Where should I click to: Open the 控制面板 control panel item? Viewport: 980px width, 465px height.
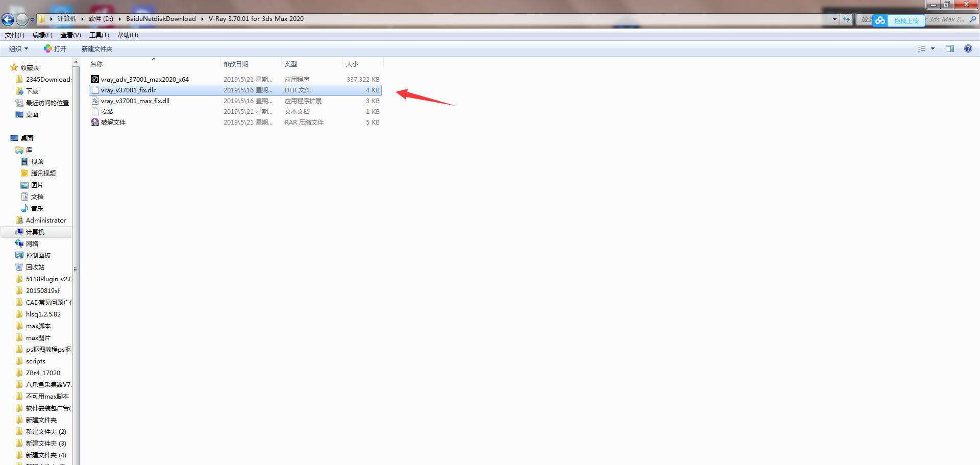38,255
